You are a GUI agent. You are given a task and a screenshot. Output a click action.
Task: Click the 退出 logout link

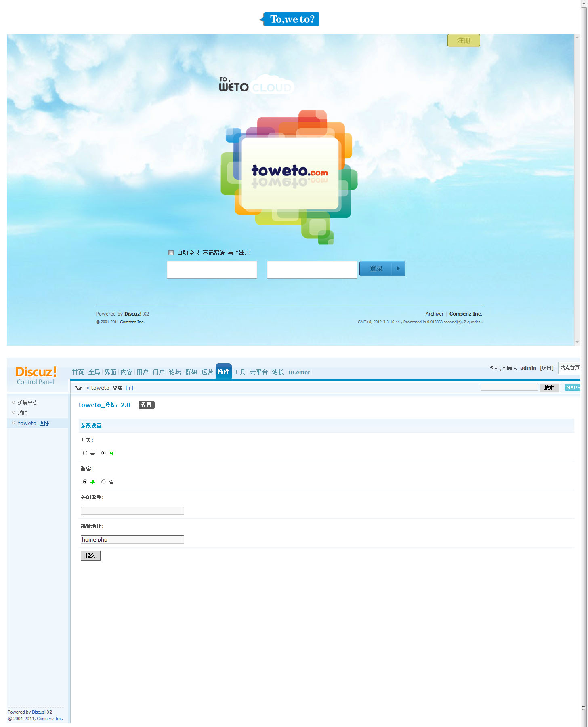[x=547, y=368]
